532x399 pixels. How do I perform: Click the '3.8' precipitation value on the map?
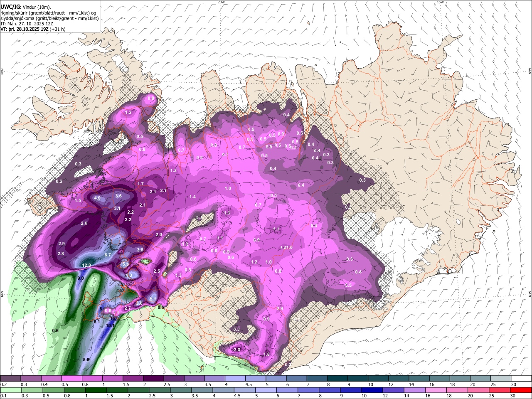(140, 250)
